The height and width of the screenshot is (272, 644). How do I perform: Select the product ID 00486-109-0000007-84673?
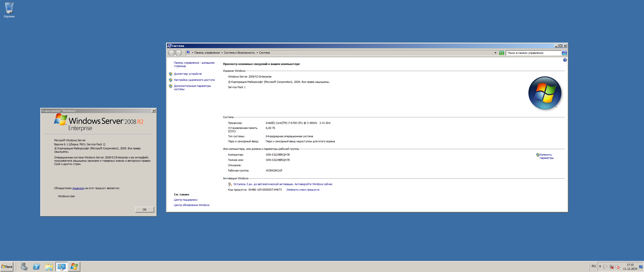(265, 190)
